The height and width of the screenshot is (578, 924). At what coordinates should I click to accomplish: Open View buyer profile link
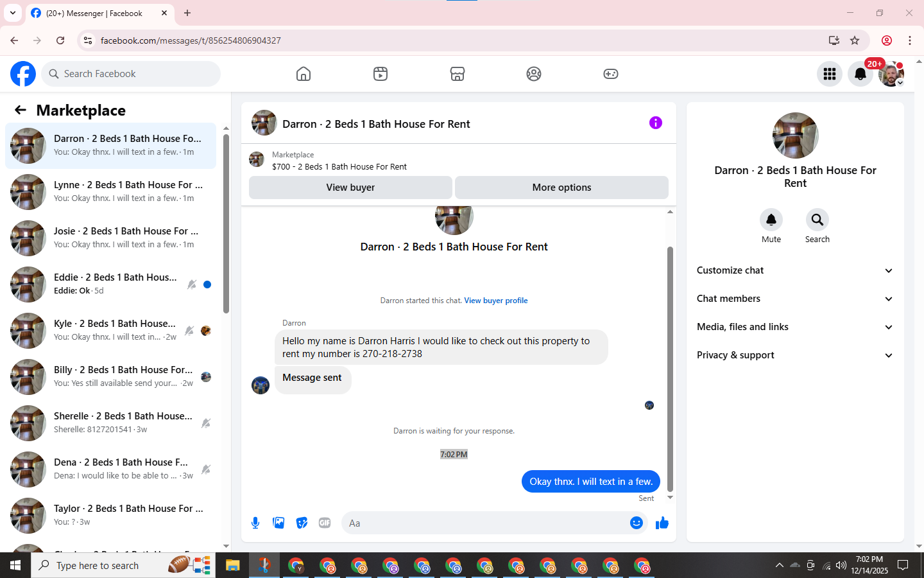496,301
